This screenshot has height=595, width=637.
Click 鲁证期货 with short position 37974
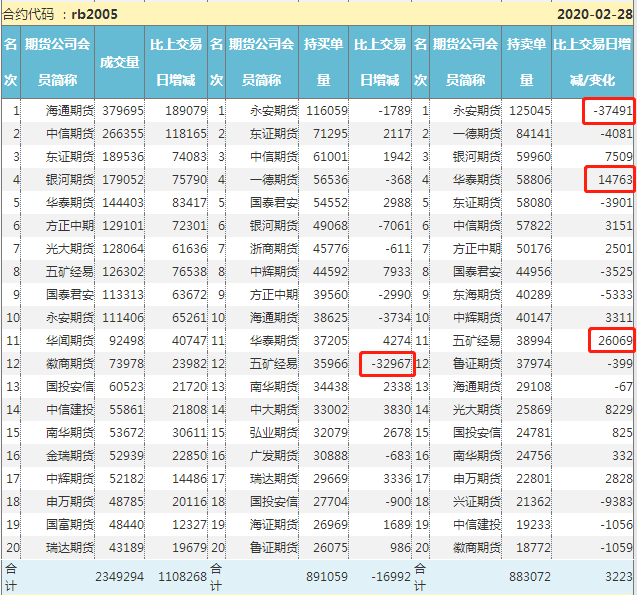point(477,363)
